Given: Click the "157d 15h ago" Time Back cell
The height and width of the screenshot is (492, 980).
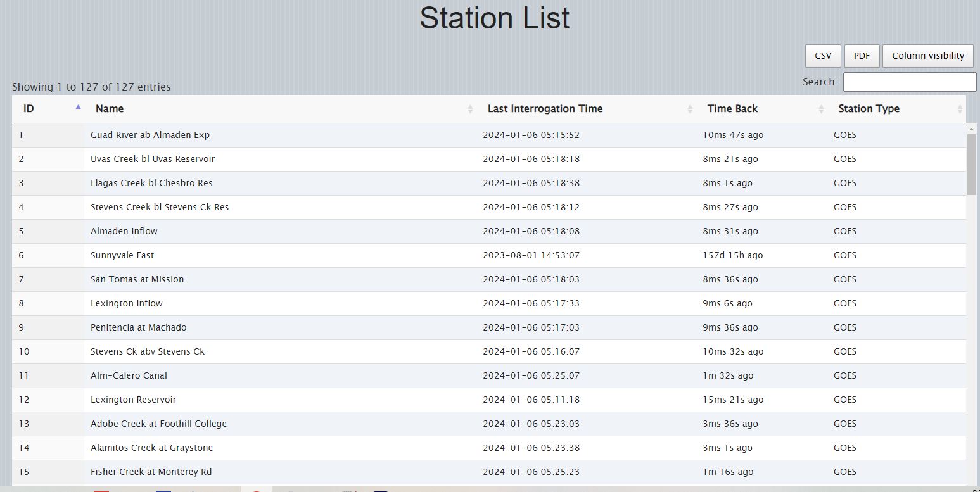Looking at the screenshot, I should coord(732,255).
